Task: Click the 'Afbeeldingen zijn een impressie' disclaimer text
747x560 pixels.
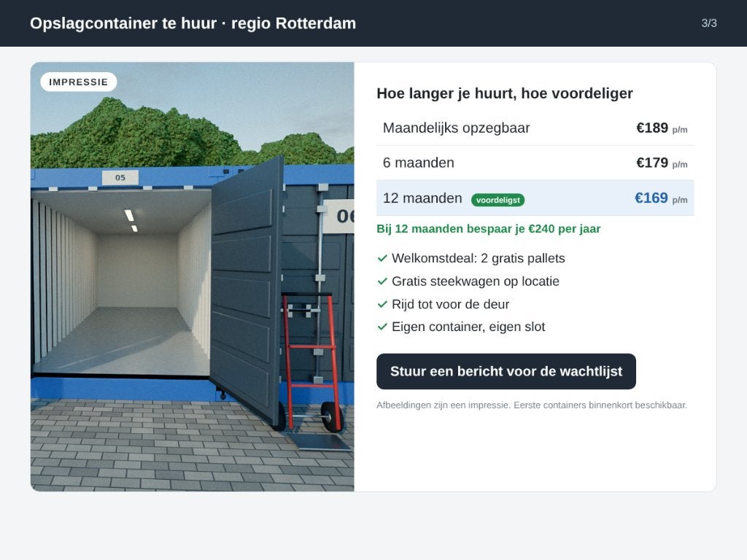Action: (532, 405)
